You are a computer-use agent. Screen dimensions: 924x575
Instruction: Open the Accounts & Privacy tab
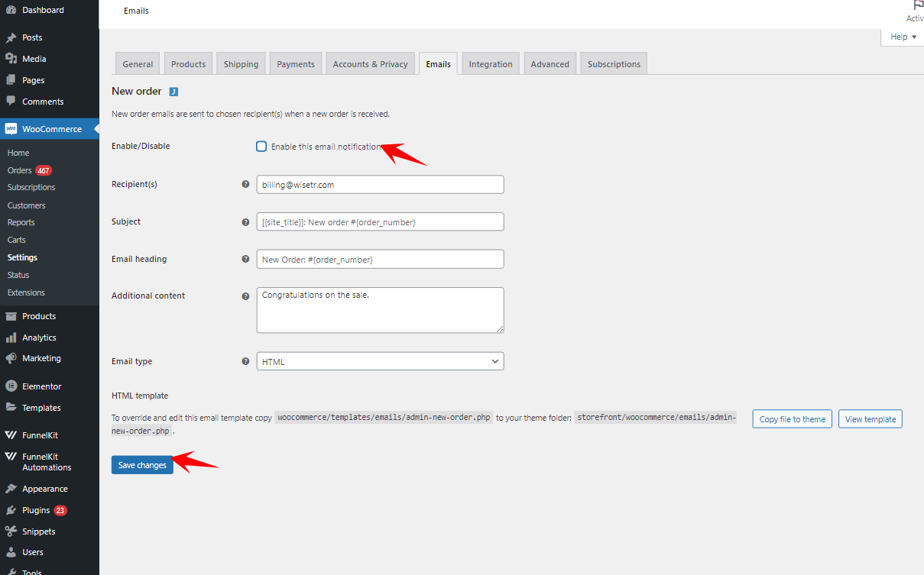coord(370,63)
